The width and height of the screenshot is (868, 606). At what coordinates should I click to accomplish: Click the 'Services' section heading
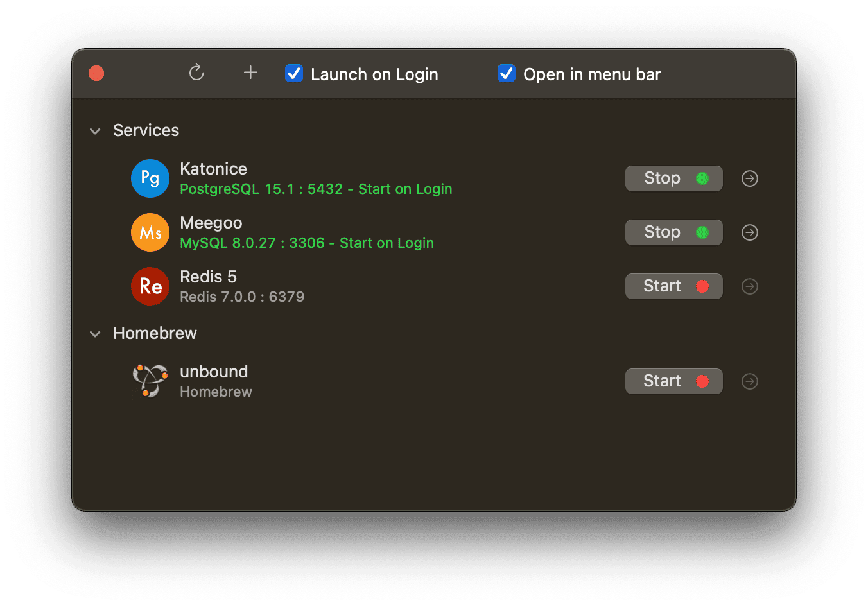point(146,130)
